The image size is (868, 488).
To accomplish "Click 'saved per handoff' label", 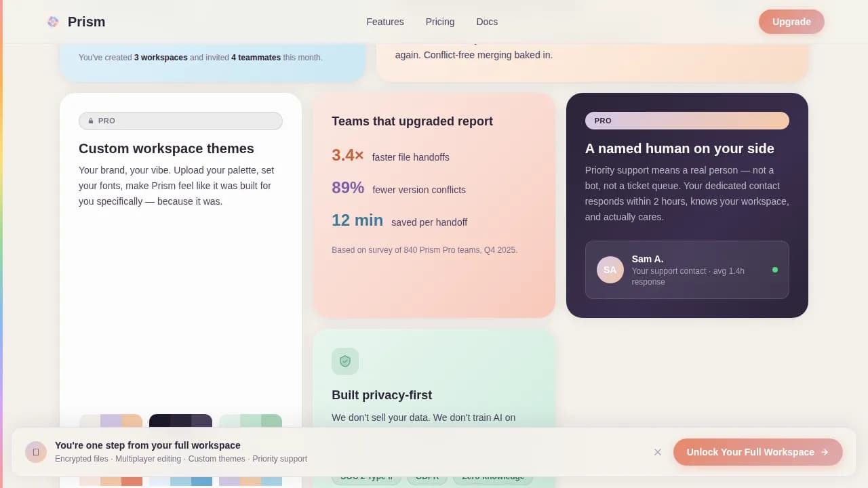I will (x=429, y=222).
